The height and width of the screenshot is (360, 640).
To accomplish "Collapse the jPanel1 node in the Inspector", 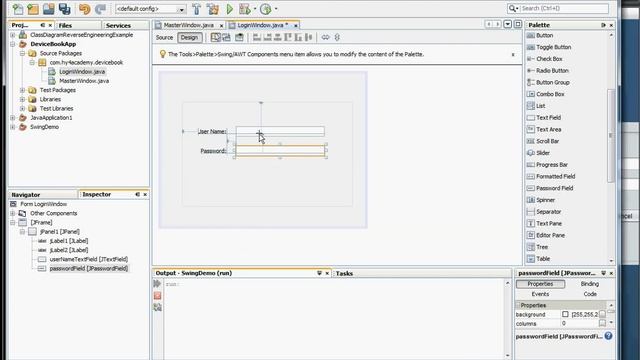I will pyautogui.click(x=22, y=232).
